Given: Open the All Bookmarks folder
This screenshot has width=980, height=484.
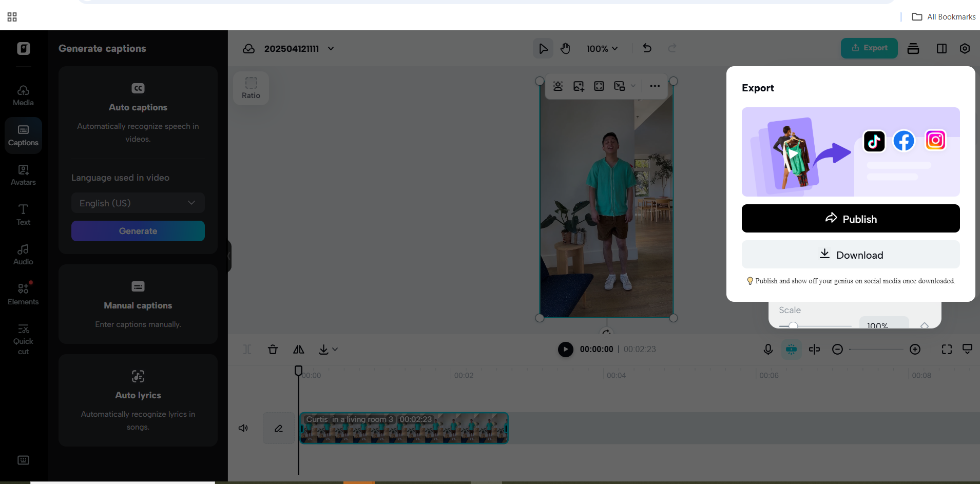Looking at the screenshot, I should pos(944,17).
